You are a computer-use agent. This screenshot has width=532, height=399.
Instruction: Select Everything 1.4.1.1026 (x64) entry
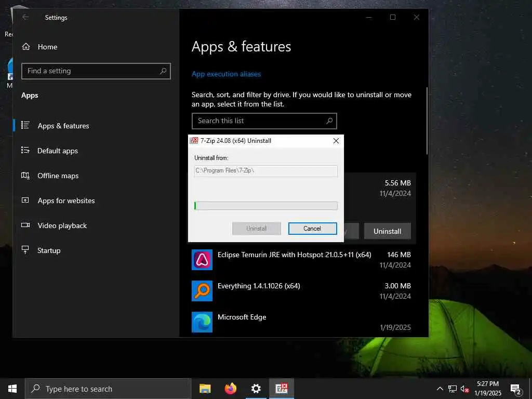pos(301,291)
